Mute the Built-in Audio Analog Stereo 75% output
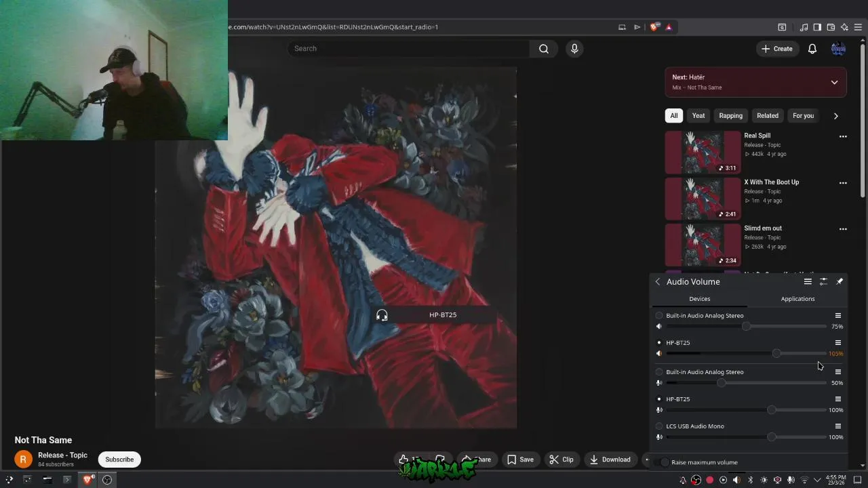Screen dimensions: 868x488 pos(659,326)
